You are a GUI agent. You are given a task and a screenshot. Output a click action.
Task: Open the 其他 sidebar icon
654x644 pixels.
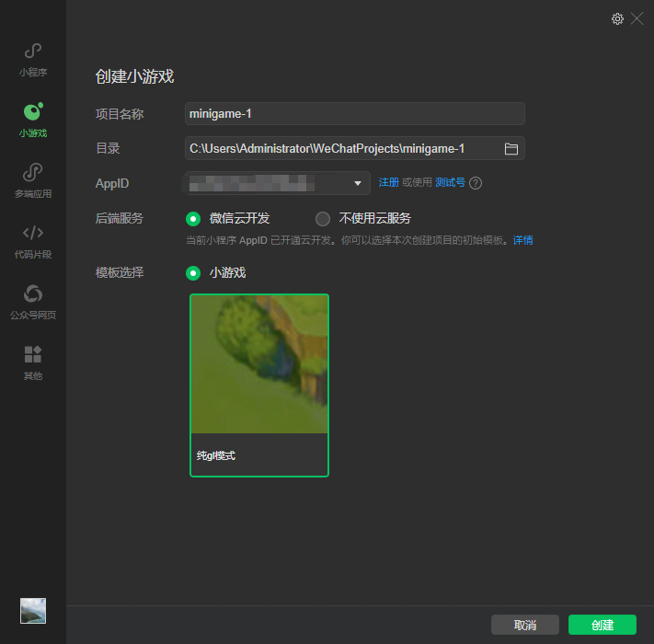[x=33, y=355]
